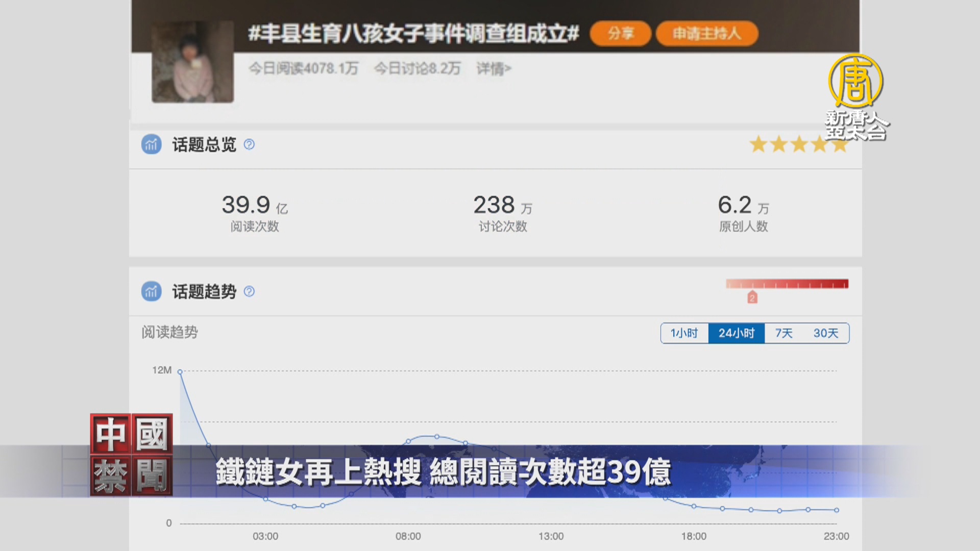Click the 话题总览 chart icon

tap(151, 145)
